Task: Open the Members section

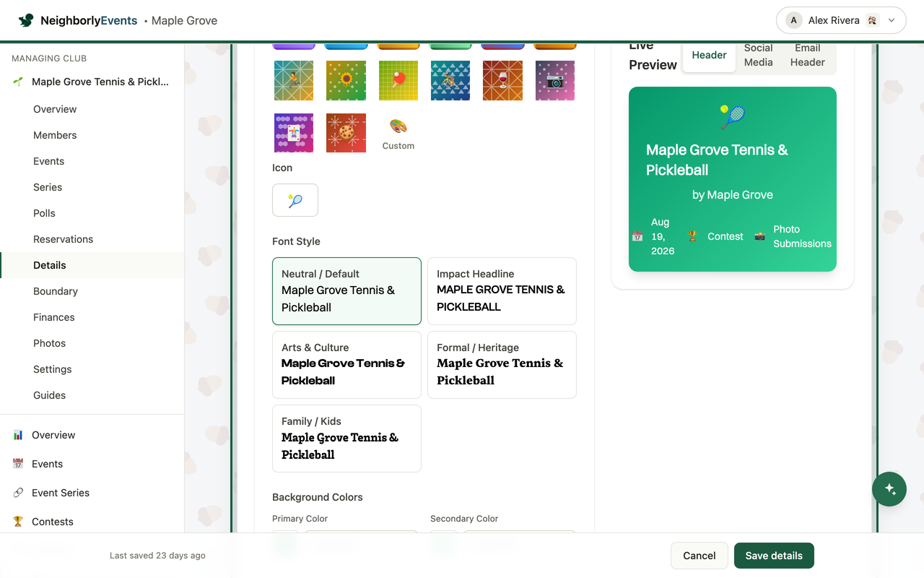Action: pos(55,135)
